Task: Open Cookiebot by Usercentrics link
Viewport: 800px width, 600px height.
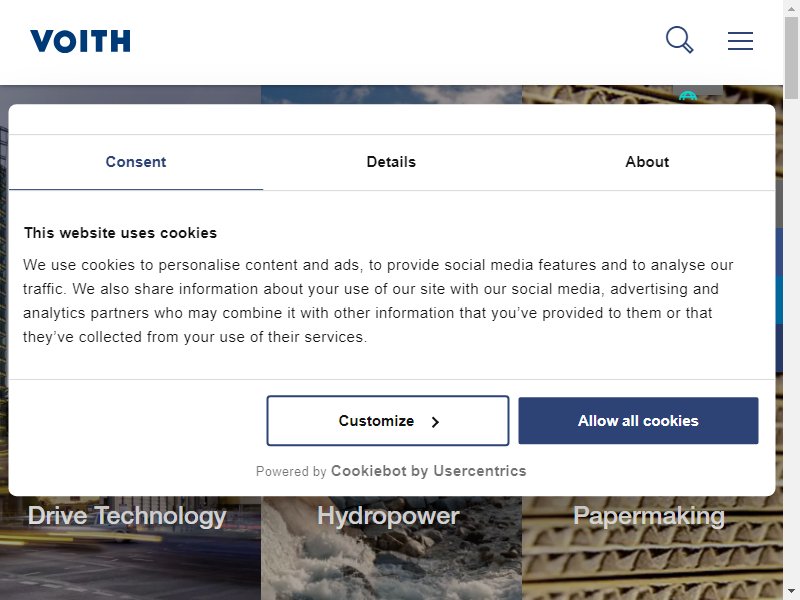Action: (x=429, y=471)
